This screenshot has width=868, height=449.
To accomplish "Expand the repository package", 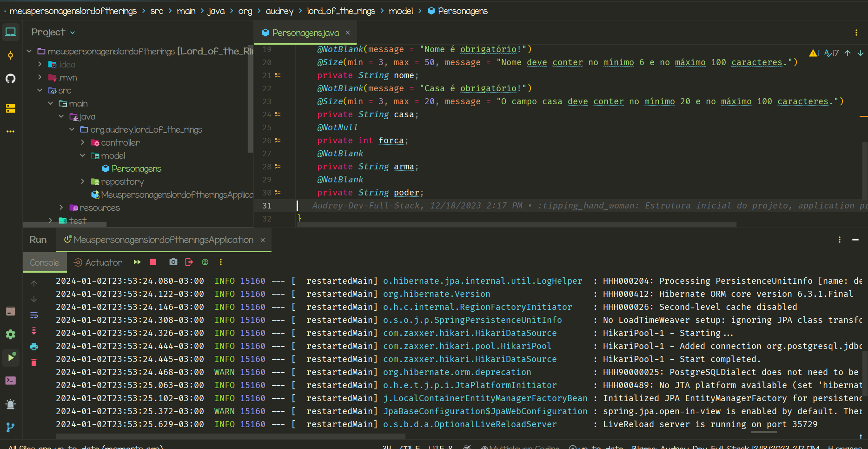I will [x=82, y=181].
